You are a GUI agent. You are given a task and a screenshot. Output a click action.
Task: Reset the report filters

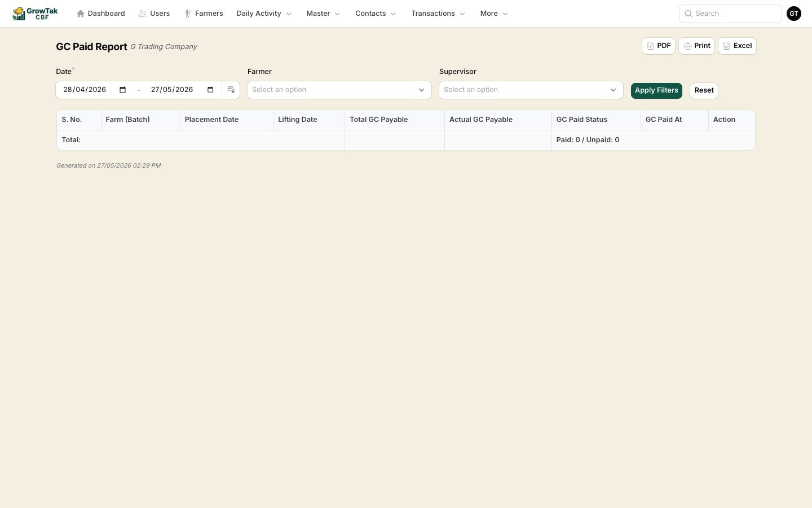tap(704, 90)
